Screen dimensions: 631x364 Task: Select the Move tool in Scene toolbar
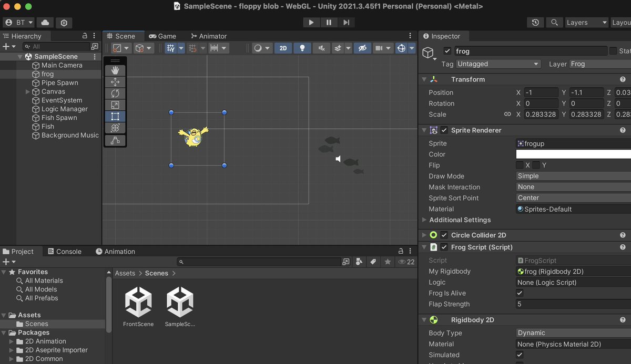[115, 82]
